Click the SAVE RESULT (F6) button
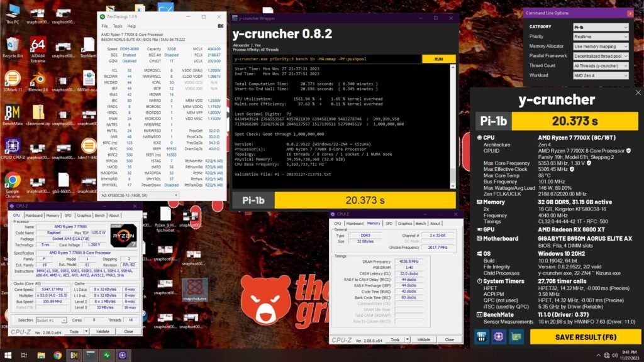This screenshot has height=362, width=644. tap(585, 337)
